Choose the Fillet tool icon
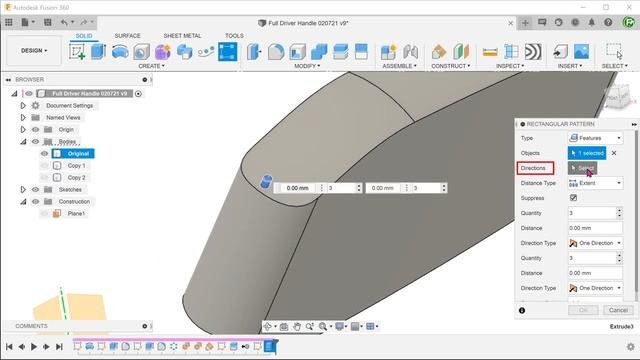 276,52
